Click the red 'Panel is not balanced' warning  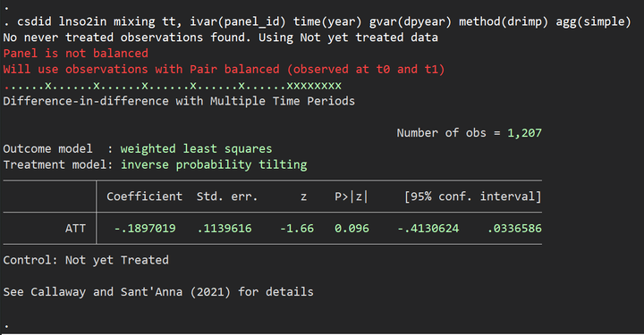pyautogui.click(x=75, y=54)
